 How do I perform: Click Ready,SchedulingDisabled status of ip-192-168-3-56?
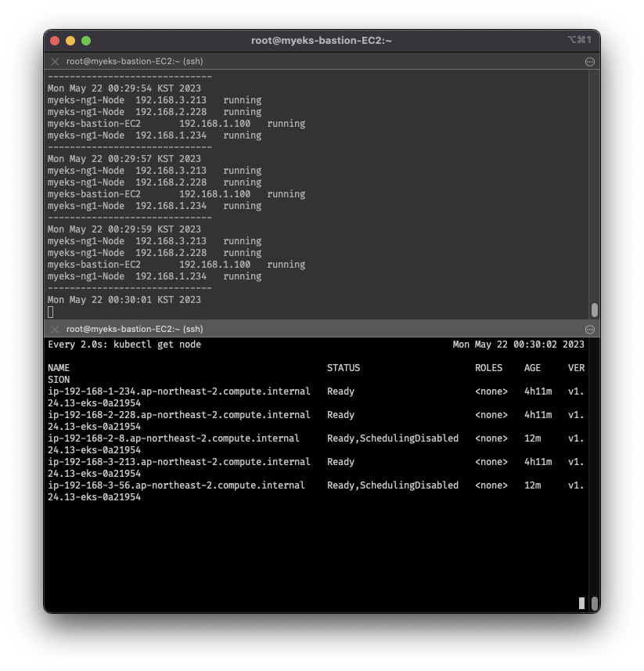393,485
